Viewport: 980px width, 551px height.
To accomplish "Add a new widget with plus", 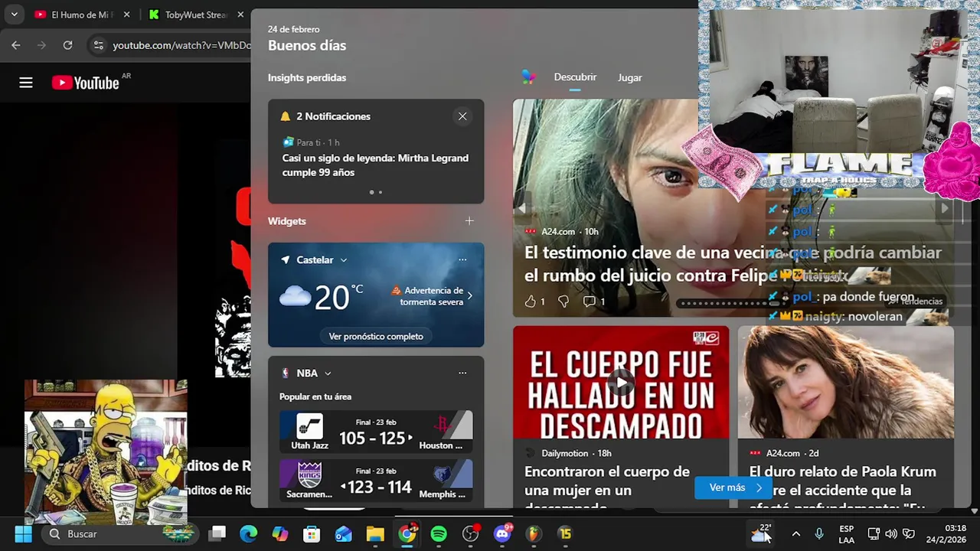I will [x=469, y=221].
